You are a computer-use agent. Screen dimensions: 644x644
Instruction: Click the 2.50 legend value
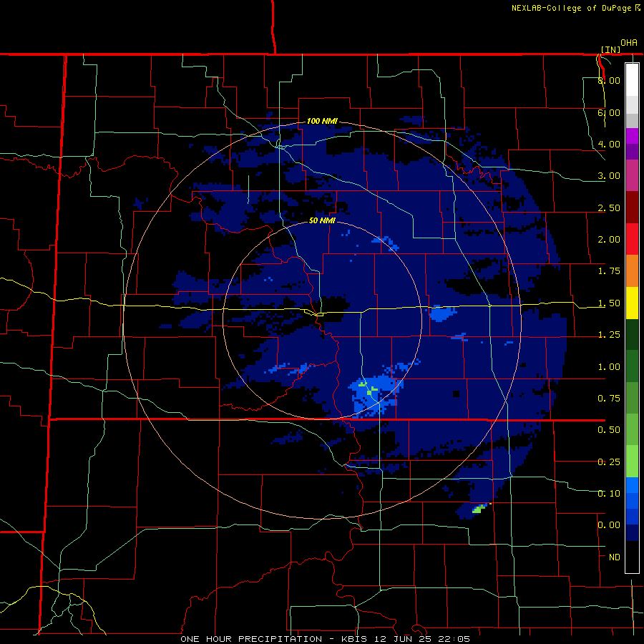tap(609, 208)
